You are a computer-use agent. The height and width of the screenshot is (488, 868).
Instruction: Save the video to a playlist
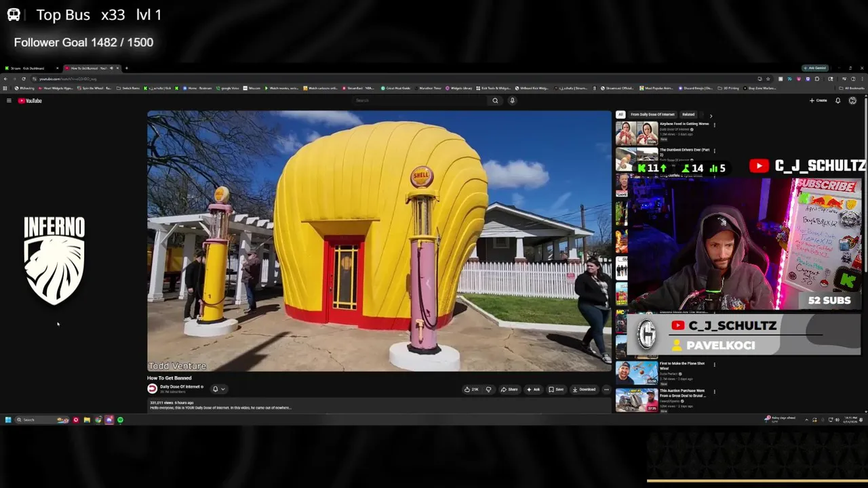[556, 389]
